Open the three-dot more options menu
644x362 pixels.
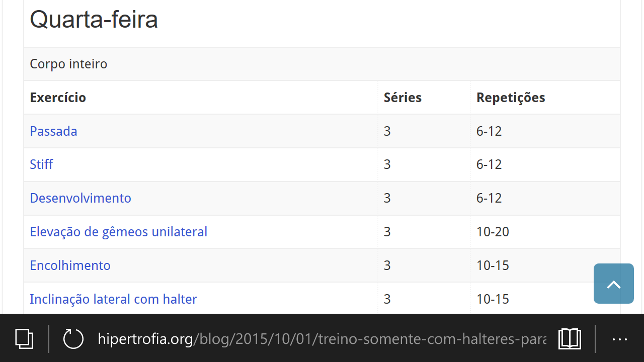(619, 339)
